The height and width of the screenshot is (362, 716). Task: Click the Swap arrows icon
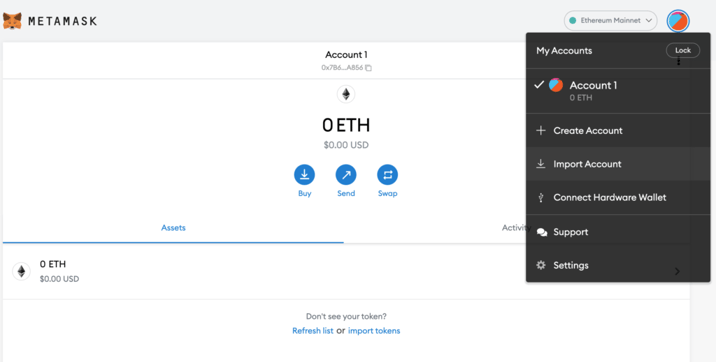pyautogui.click(x=388, y=175)
